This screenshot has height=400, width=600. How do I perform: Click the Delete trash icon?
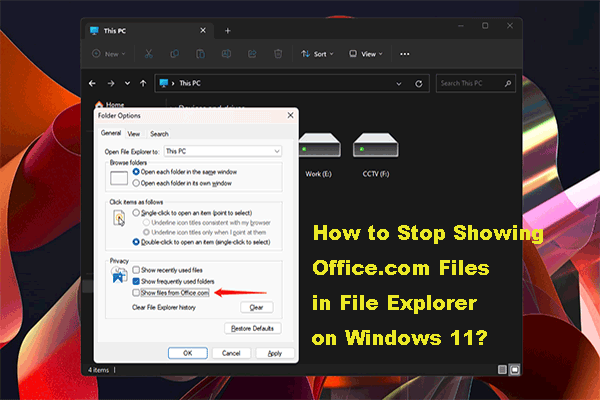(278, 54)
